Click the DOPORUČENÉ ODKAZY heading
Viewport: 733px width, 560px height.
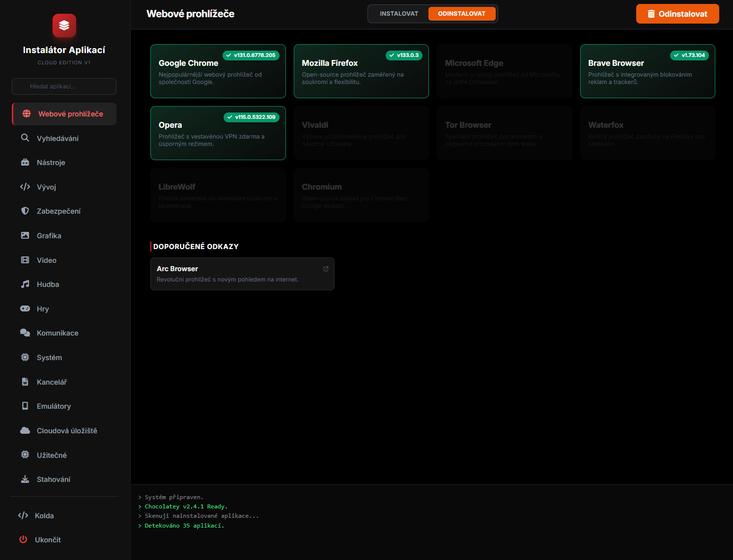pos(196,247)
